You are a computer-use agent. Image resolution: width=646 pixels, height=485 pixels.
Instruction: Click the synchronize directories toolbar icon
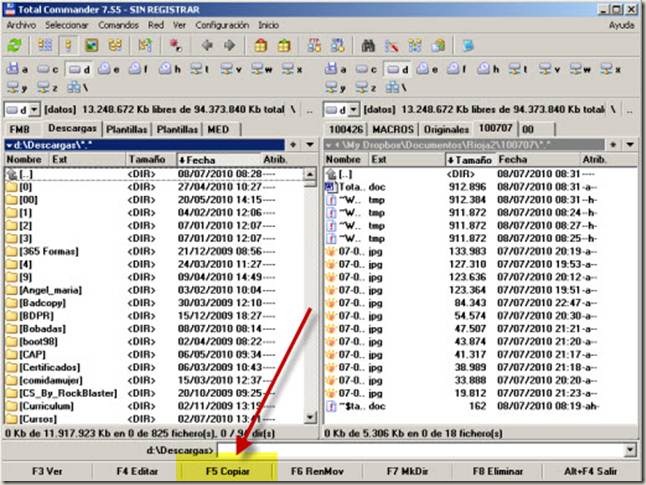coord(415,45)
